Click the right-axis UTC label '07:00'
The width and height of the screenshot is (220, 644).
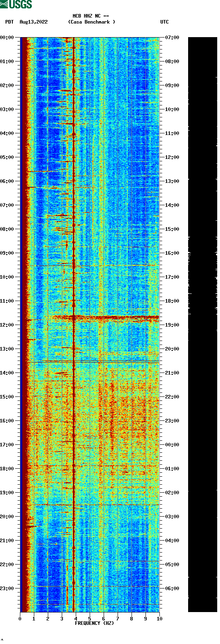pos(172,38)
